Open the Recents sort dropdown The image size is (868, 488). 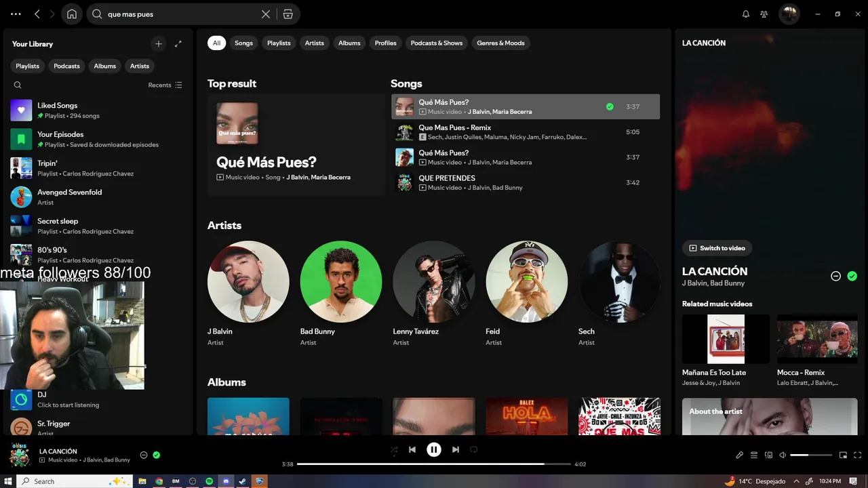point(165,85)
